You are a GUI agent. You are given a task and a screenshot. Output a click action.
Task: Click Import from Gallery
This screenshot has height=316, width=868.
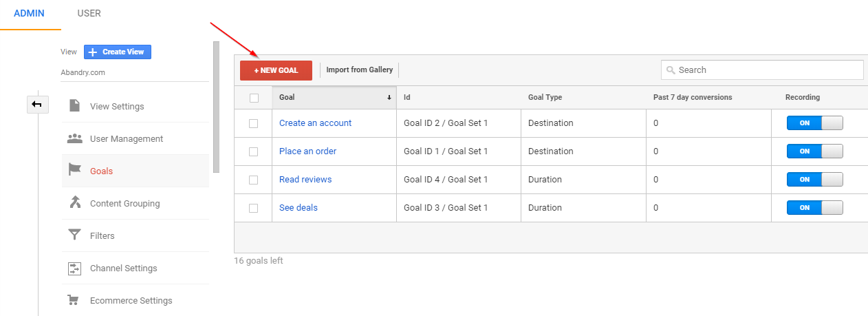359,70
